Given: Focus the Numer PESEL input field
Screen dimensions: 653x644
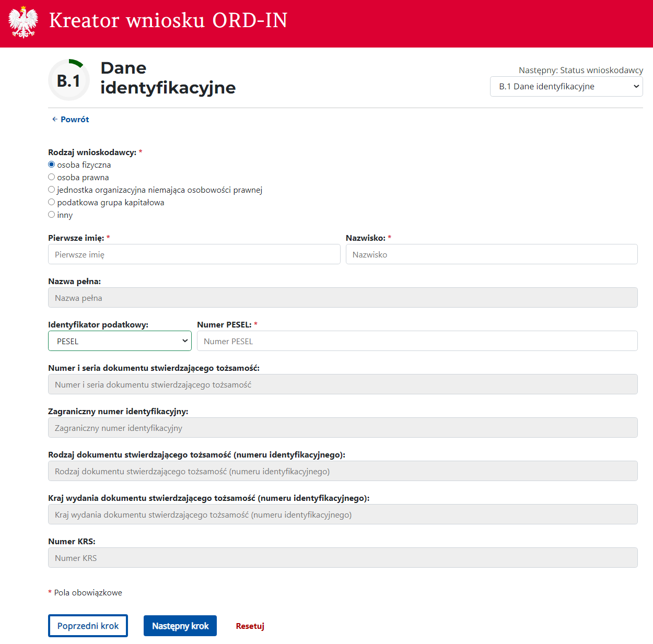Looking at the screenshot, I should pos(417,341).
